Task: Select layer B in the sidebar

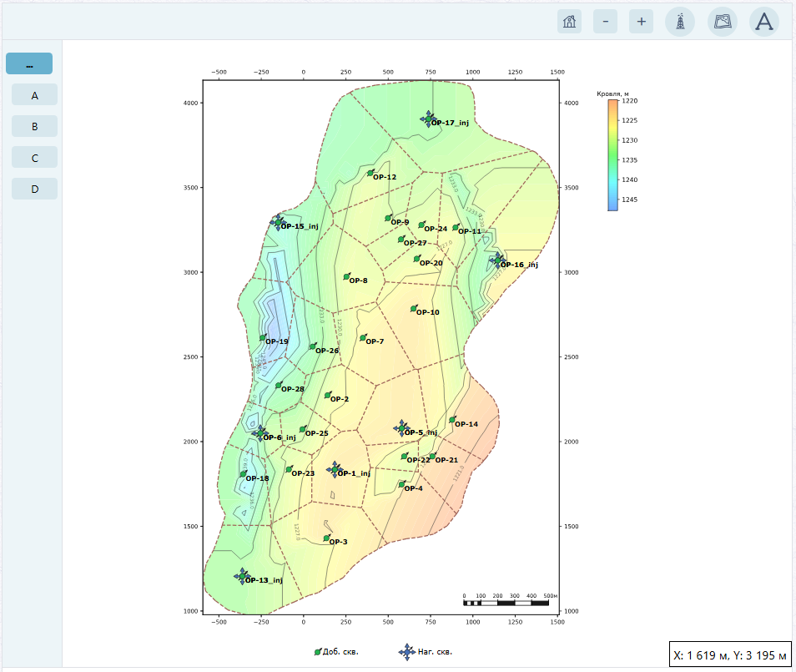Action: (x=34, y=127)
